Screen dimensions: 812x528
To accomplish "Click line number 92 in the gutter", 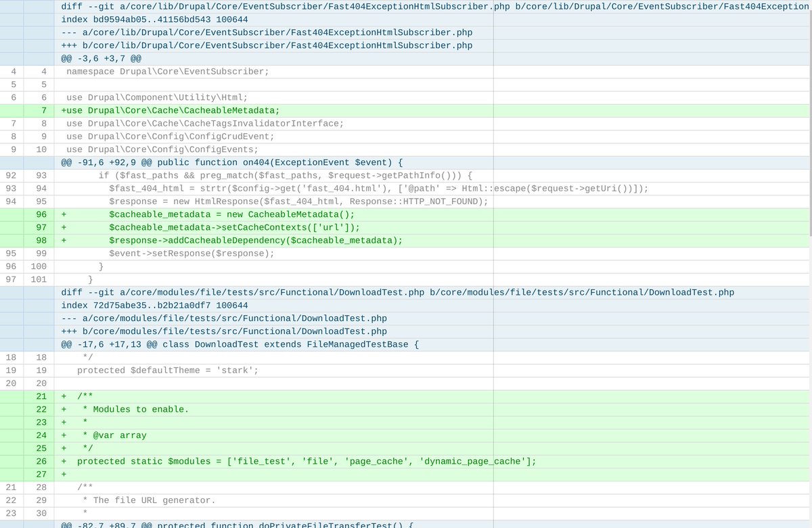I will click(x=11, y=176).
